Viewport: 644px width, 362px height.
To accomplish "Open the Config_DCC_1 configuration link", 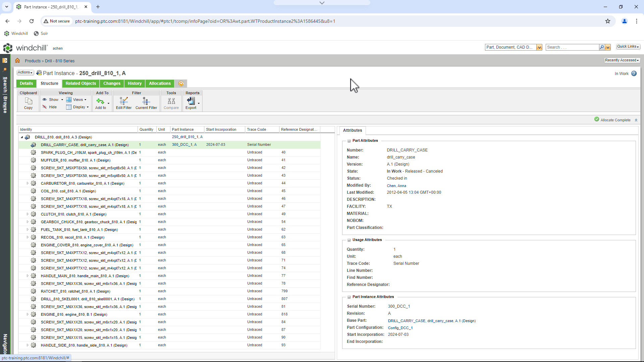I will 400,328.
